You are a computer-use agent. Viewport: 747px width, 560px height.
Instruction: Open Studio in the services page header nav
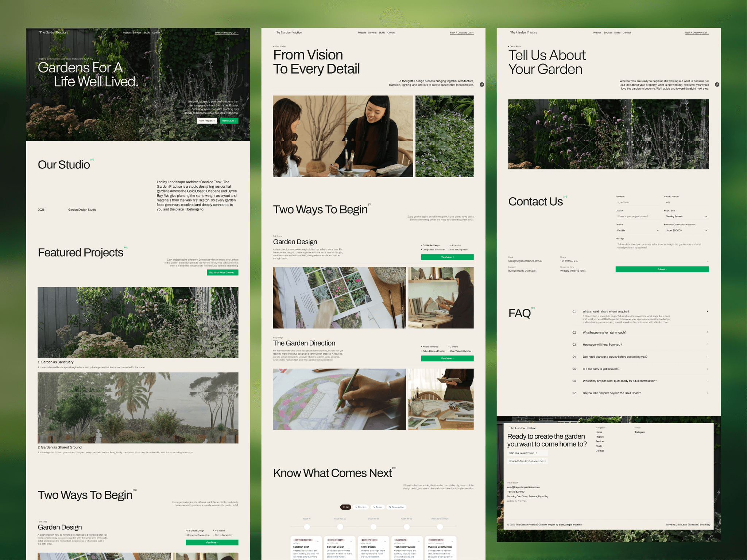382,33
